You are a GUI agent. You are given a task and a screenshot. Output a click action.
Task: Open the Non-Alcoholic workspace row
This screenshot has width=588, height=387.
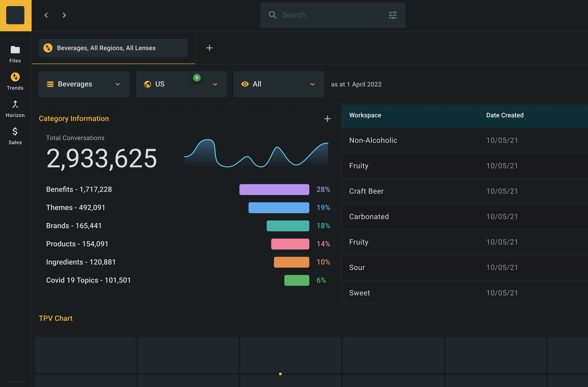point(465,141)
